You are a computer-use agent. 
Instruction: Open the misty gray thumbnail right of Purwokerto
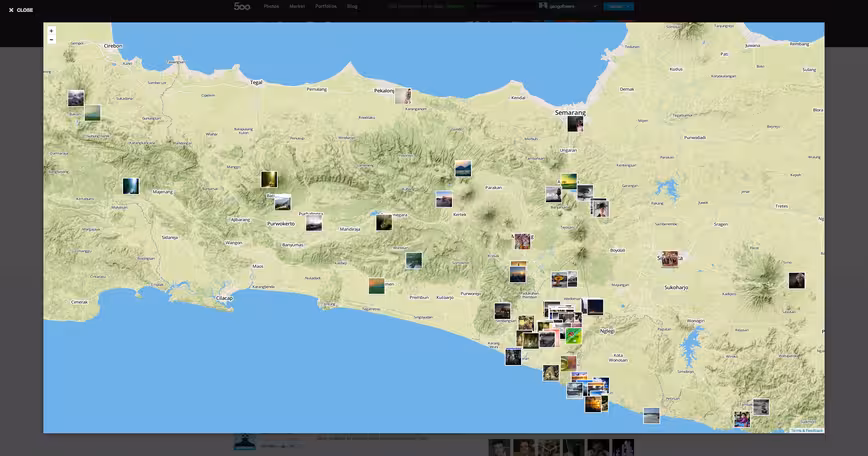314,223
